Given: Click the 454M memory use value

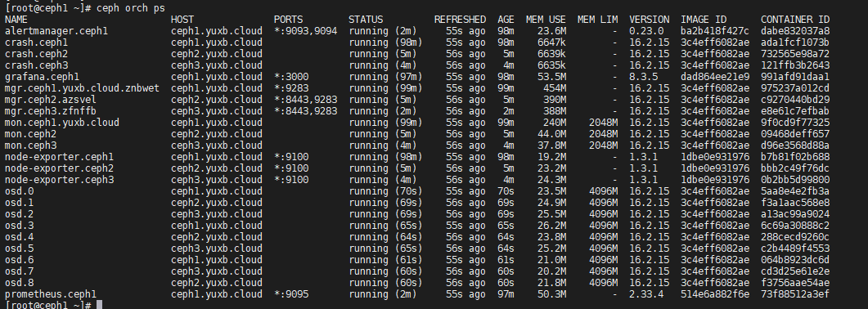Looking at the screenshot, I should coord(555,88).
